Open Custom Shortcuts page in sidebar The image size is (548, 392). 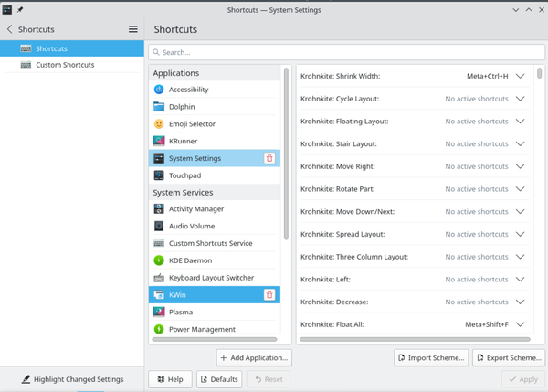[x=71, y=65]
